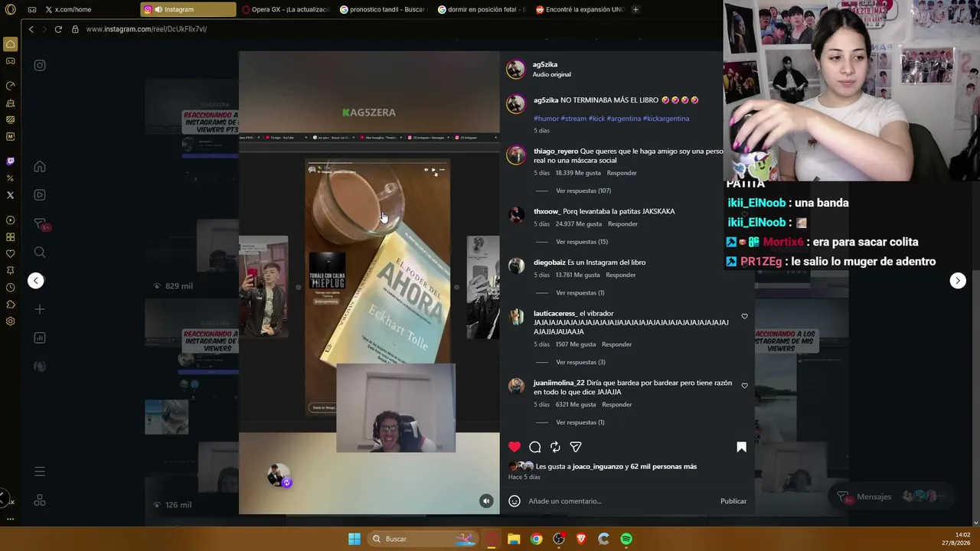Image resolution: width=980 pixels, height=551 pixels.
Task: Publish the comment with Publicar
Action: (733, 501)
